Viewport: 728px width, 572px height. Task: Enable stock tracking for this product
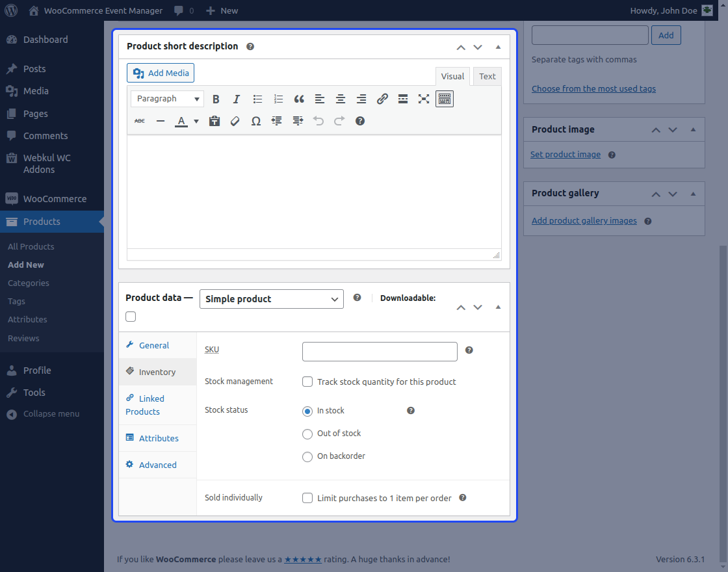307,382
